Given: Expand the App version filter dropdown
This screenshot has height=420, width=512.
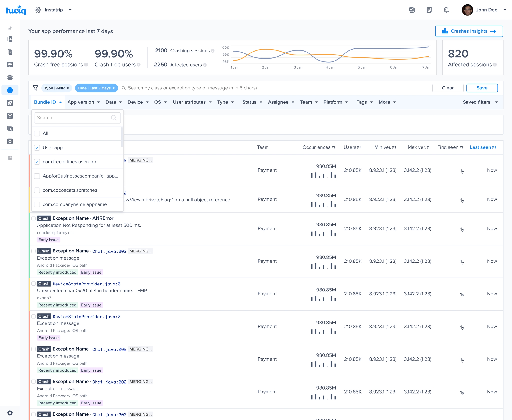Looking at the screenshot, I should click(84, 102).
